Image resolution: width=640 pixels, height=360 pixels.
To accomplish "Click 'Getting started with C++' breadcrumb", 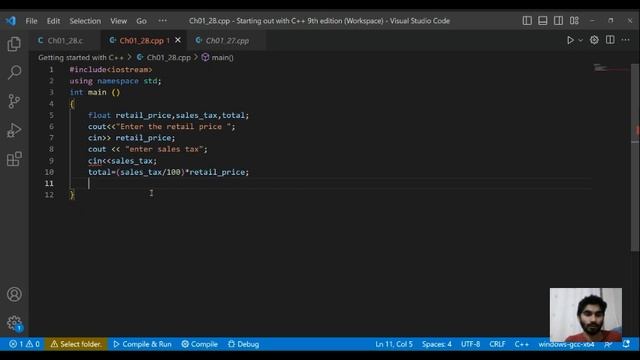I will pyautogui.click(x=81, y=58).
